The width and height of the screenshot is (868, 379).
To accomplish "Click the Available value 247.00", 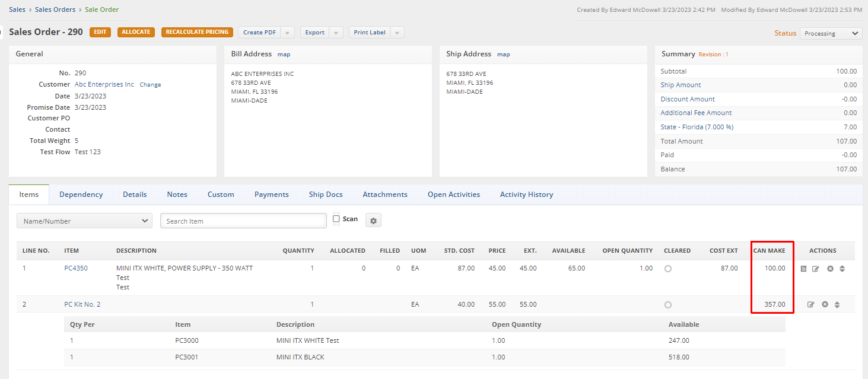I will click(679, 340).
